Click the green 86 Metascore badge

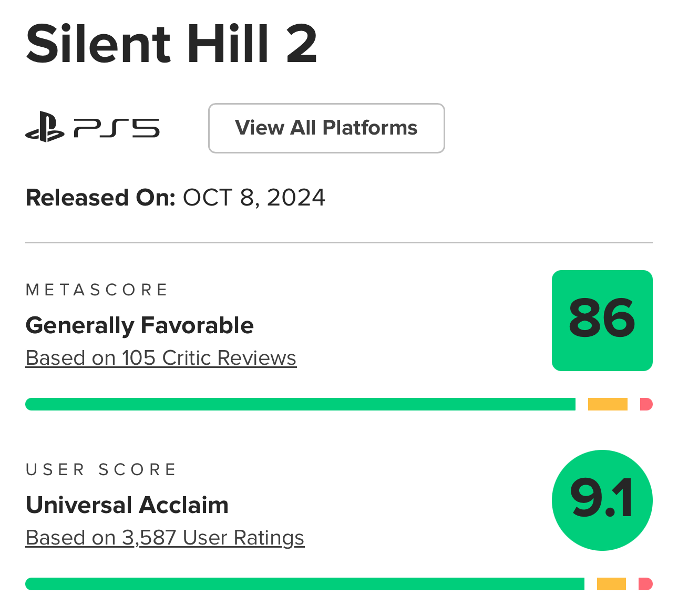pyautogui.click(x=602, y=321)
